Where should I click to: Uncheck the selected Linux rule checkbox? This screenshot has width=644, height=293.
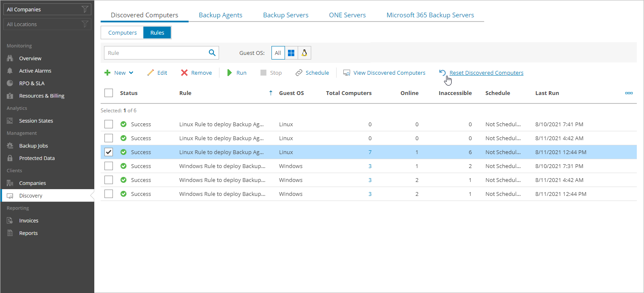tap(109, 152)
